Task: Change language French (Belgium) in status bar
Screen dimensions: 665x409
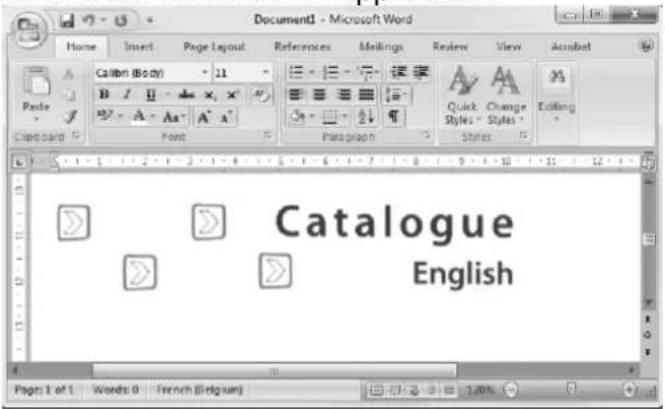Action: tap(199, 389)
